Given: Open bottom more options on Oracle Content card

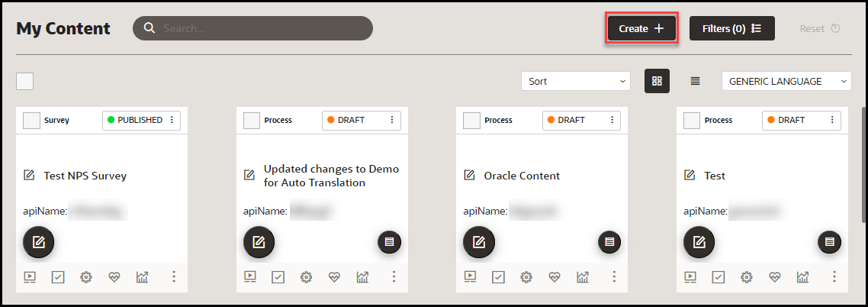Looking at the screenshot, I should 614,276.
